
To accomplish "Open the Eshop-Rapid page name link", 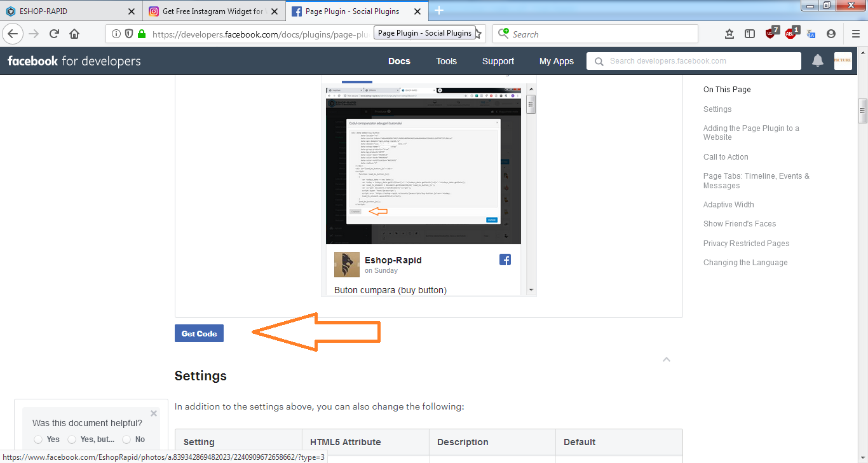I will pos(393,260).
